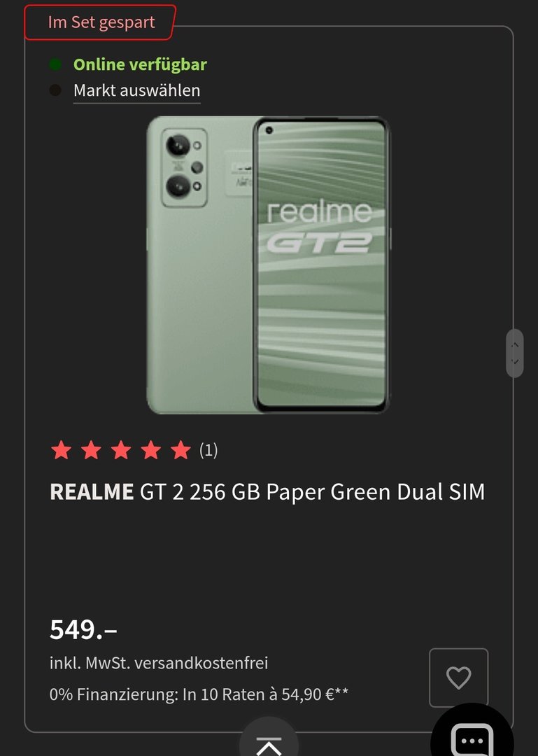This screenshot has width=538, height=756.
Task: Click the first red rating star
Action: click(x=62, y=450)
